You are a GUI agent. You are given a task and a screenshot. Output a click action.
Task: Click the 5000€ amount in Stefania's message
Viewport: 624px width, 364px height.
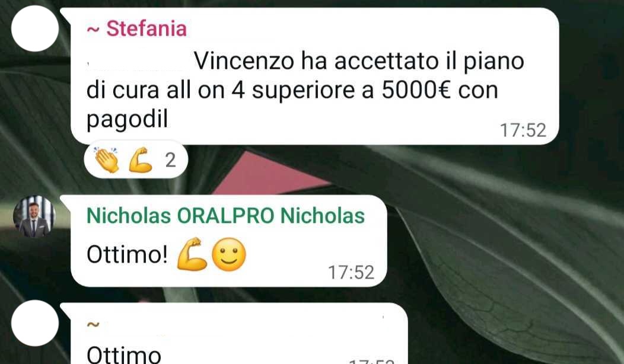coord(416,90)
